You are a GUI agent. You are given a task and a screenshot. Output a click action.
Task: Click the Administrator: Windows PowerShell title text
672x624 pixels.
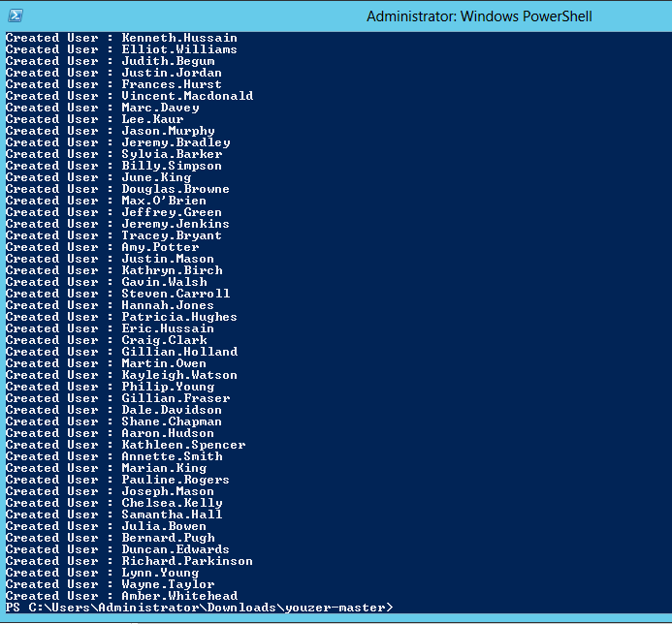pos(479,16)
